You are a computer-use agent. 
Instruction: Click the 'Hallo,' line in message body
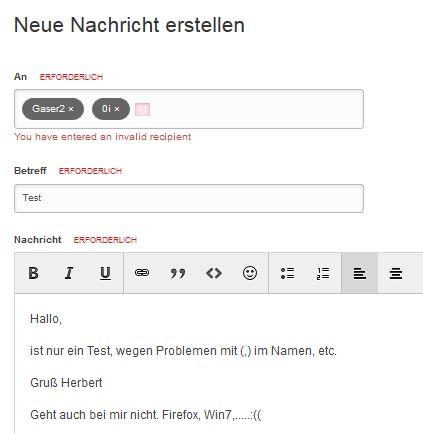pos(46,319)
